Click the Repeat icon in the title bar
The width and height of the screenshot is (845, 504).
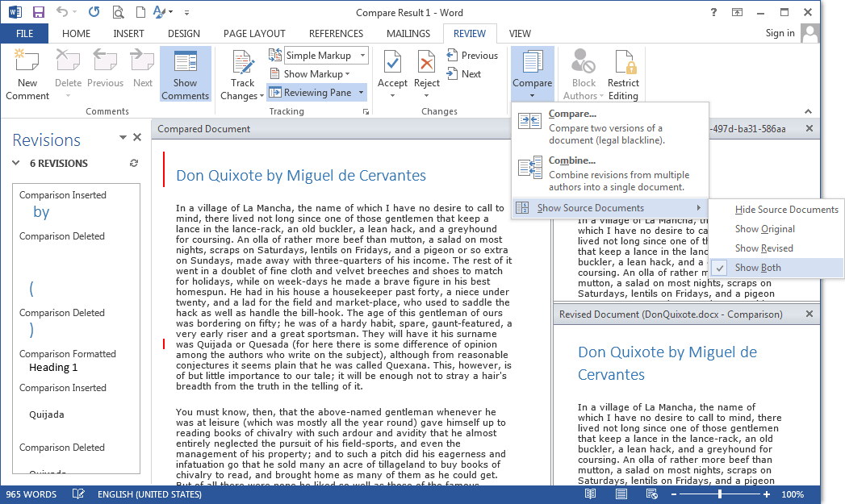[x=94, y=12]
